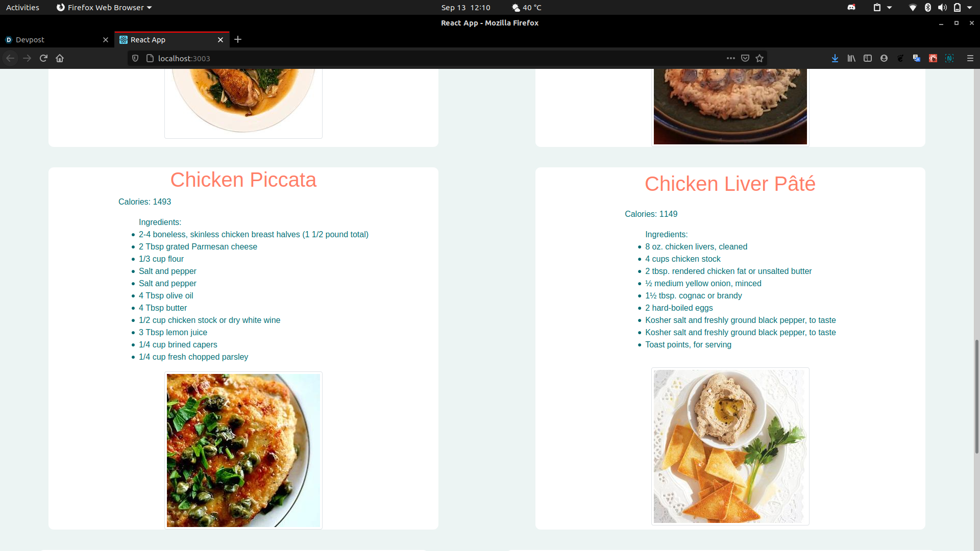Open Activities overview

[22, 8]
